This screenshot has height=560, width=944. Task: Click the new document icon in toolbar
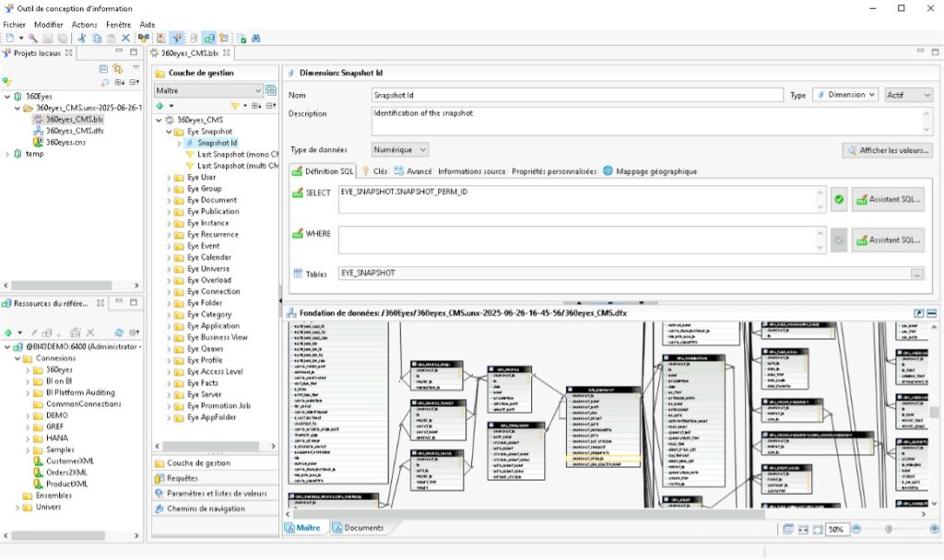coord(9,39)
